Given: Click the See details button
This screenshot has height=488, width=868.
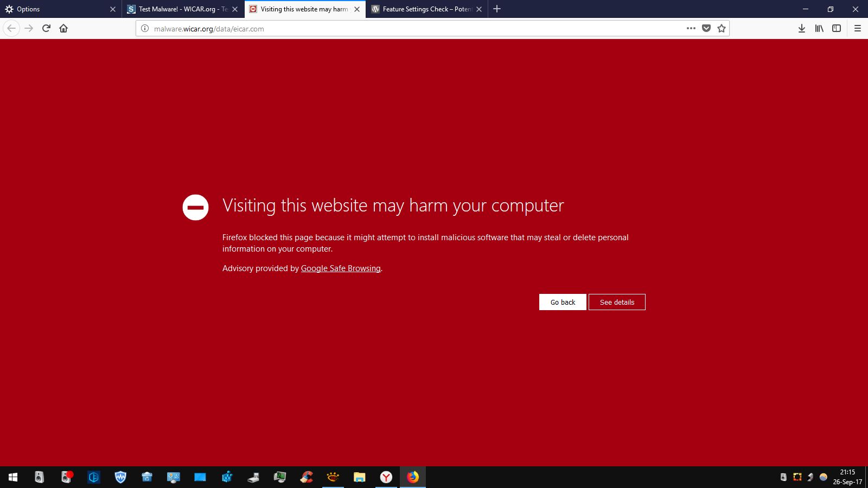Looking at the screenshot, I should click(617, 302).
